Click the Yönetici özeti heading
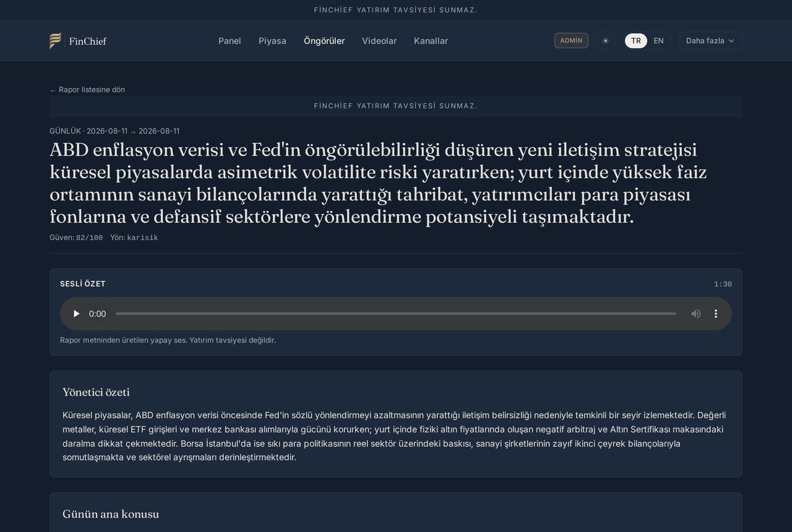792x532 pixels. tap(96, 392)
